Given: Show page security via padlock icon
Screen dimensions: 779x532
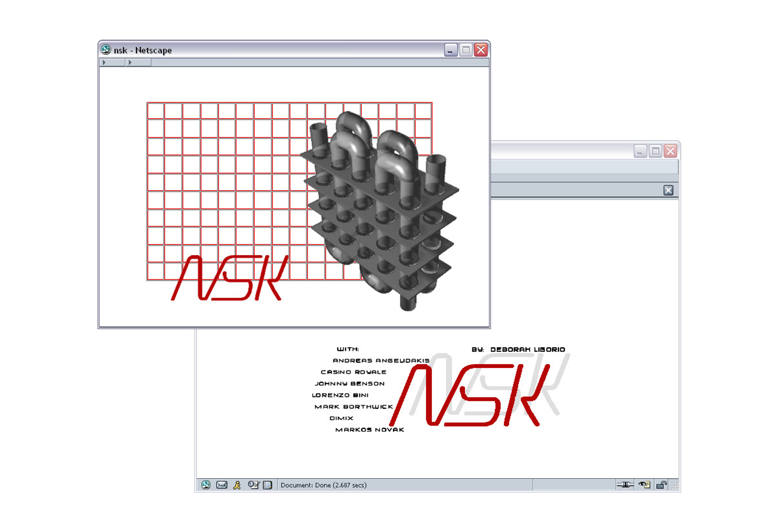Looking at the screenshot, I should [662, 484].
